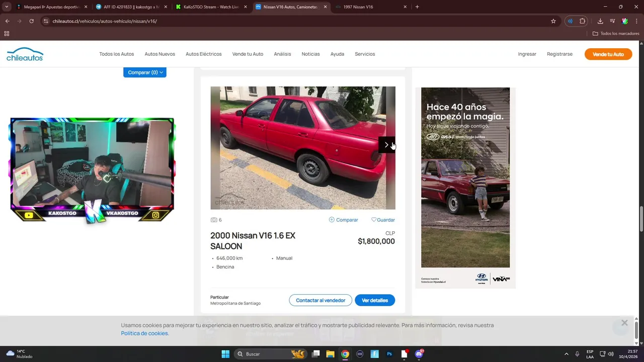This screenshot has width=644, height=362.
Task: Open the browser downloads icon
Action: 600,21
